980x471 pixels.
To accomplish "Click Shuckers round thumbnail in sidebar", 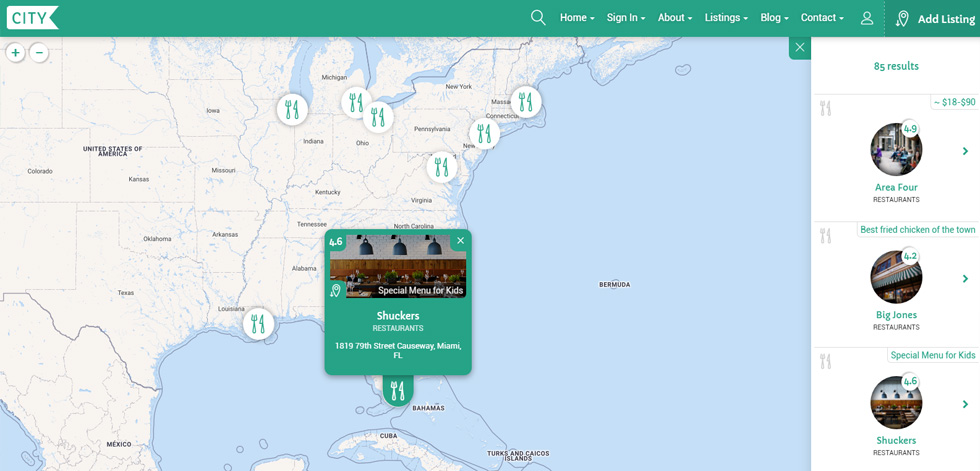I will (896, 402).
